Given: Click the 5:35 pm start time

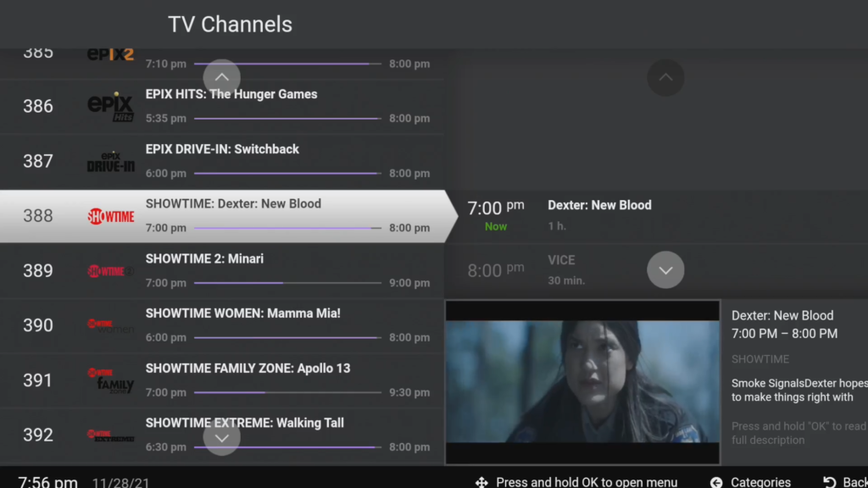Looking at the screenshot, I should 166,119.
